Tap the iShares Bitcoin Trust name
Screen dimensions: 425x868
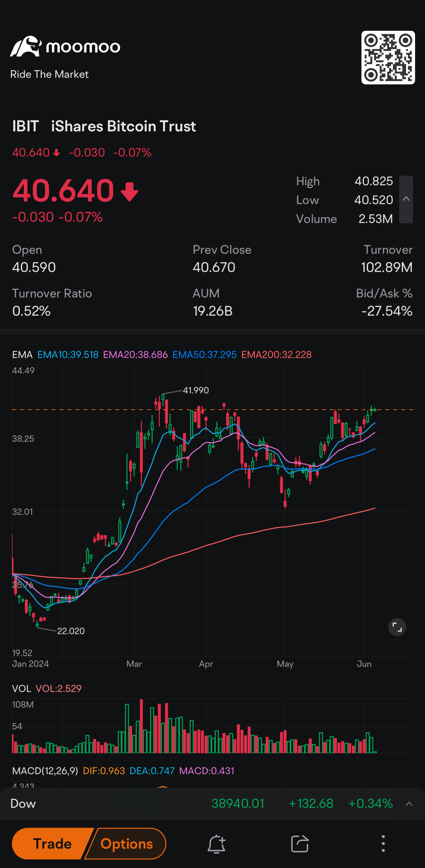point(123,126)
